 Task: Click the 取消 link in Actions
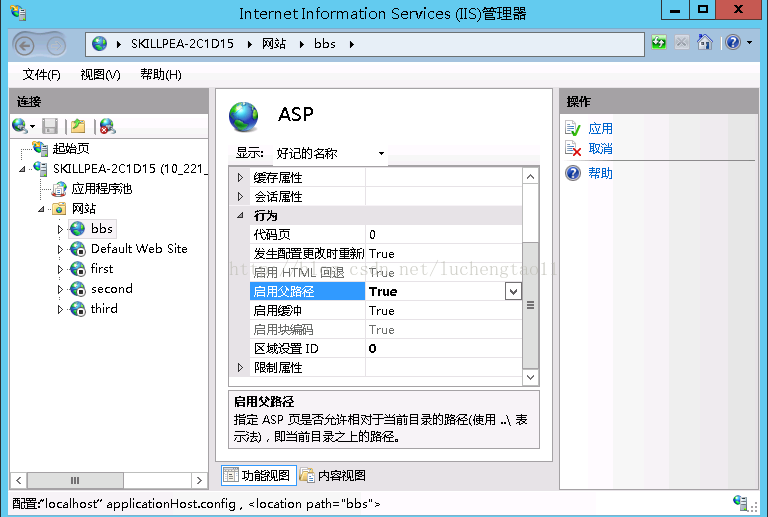click(x=600, y=148)
